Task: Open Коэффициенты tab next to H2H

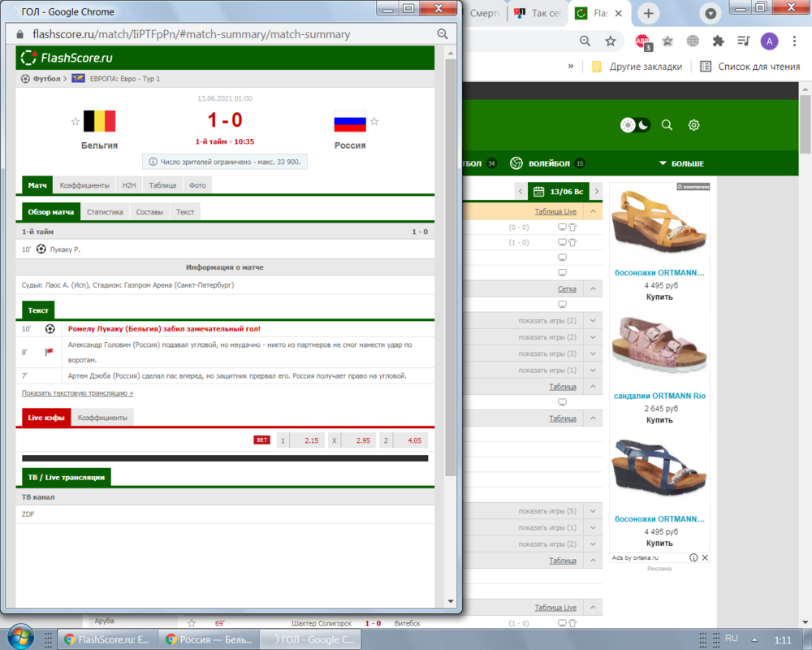Action: pos(84,185)
